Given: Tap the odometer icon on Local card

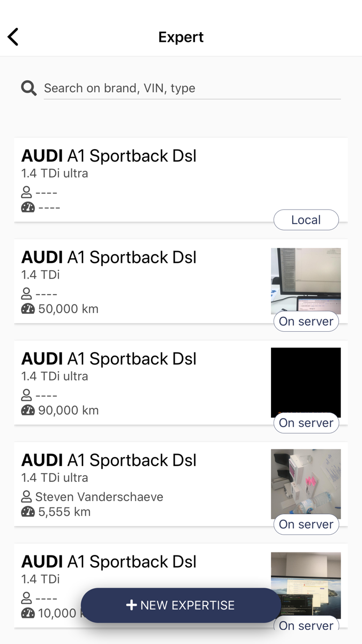Looking at the screenshot, I should [x=28, y=208].
